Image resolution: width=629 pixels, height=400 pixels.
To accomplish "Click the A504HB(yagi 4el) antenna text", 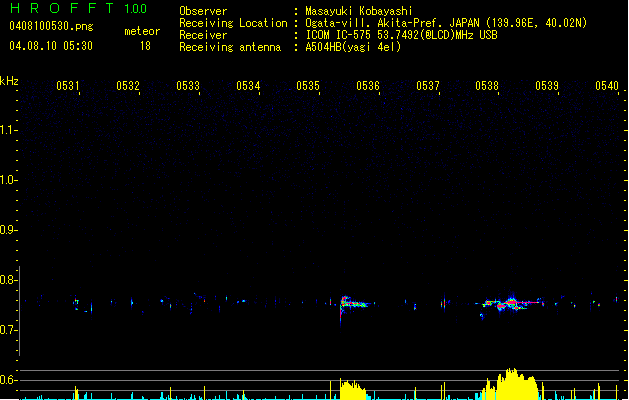I will (353, 47).
